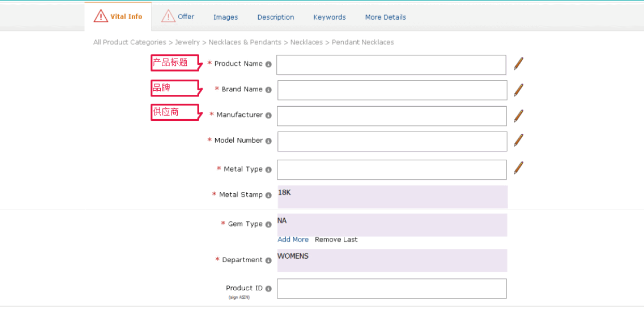The height and width of the screenshot is (311, 644).
Task: Click info icon next to Department label
Action: click(269, 260)
